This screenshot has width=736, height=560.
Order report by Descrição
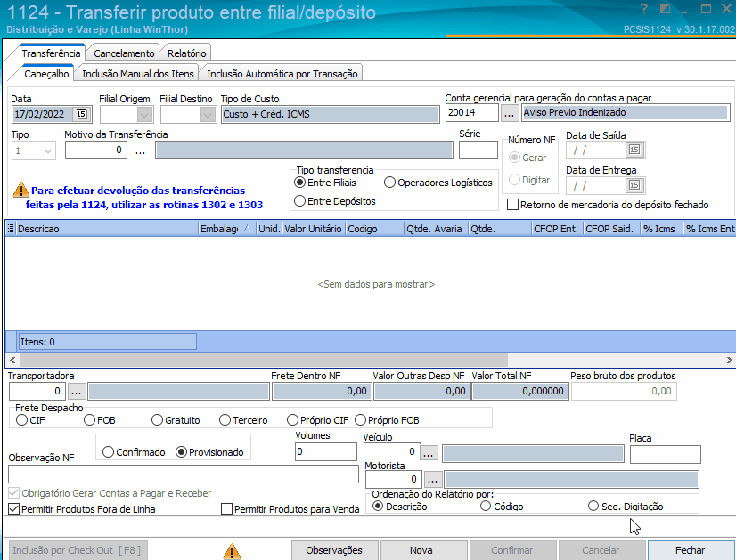click(399, 507)
